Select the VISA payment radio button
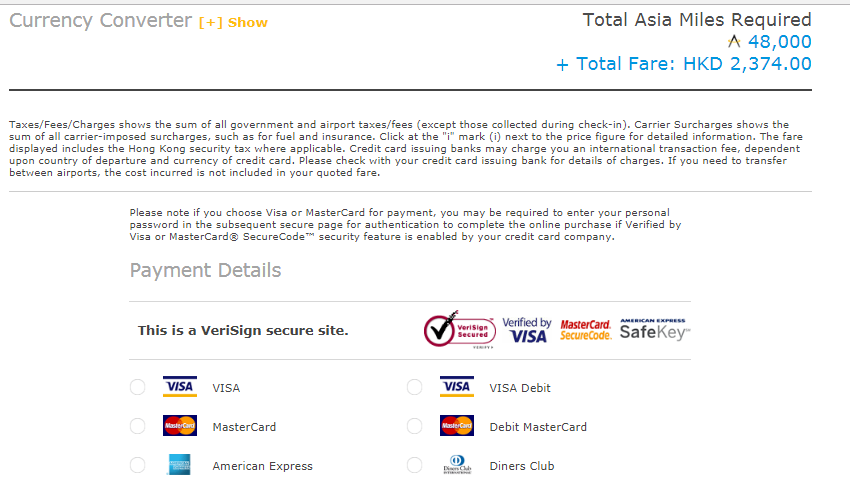The width and height of the screenshot is (850, 485). point(138,387)
